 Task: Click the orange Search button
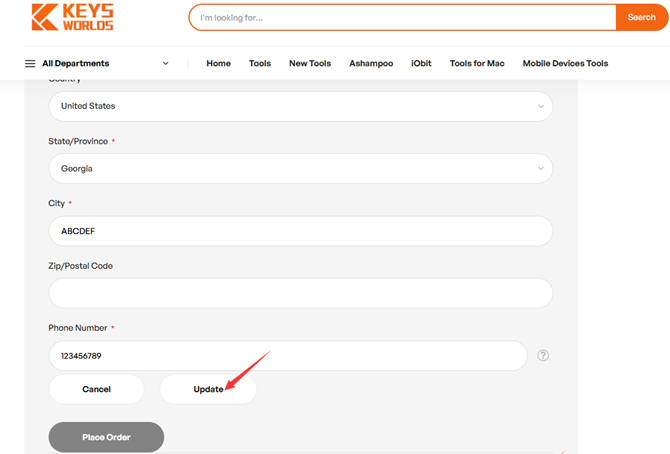pos(642,18)
